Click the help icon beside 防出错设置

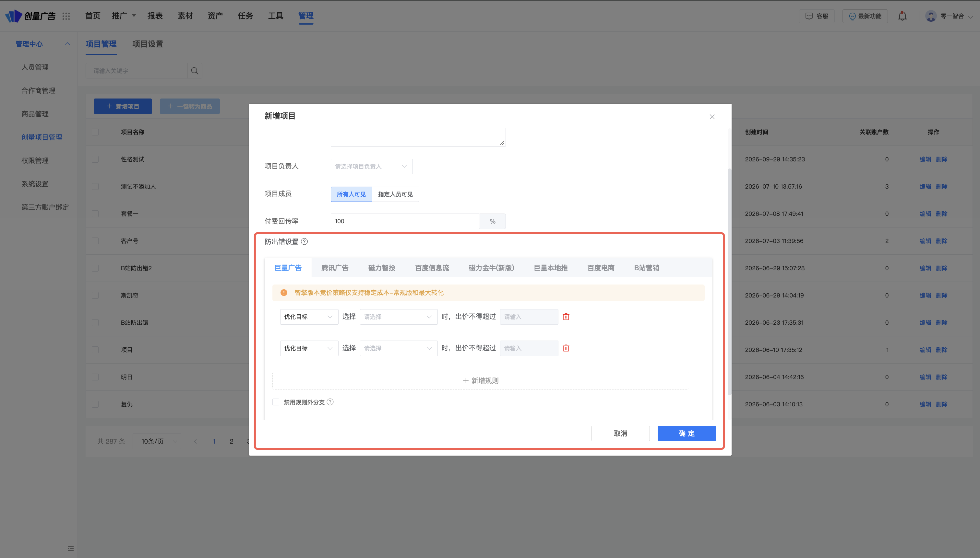[305, 241]
